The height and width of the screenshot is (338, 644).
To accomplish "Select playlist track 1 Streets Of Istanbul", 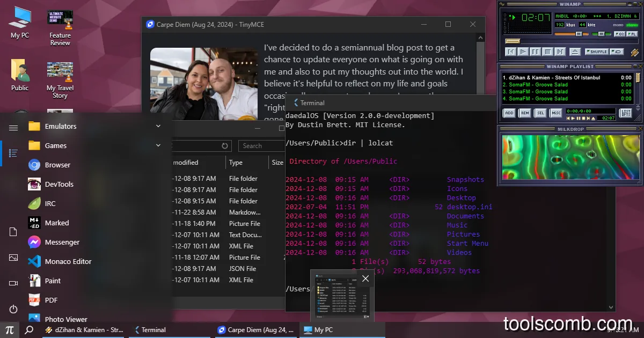I will pyautogui.click(x=568, y=77).
